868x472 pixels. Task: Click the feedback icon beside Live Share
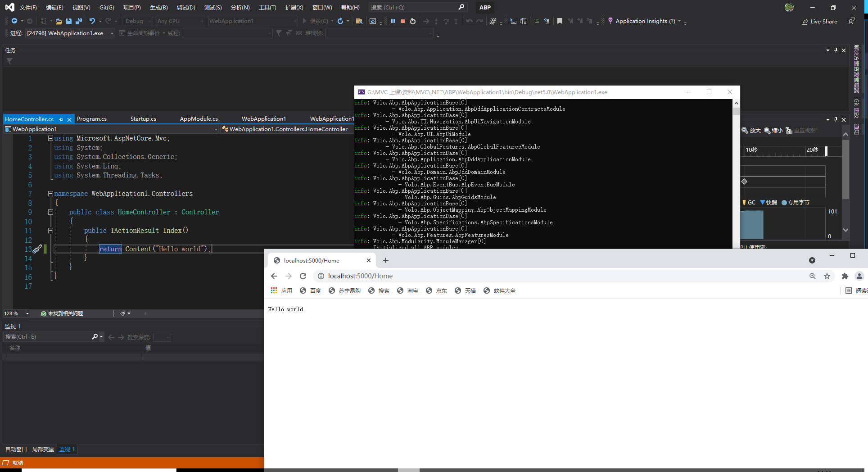(851, 21)
